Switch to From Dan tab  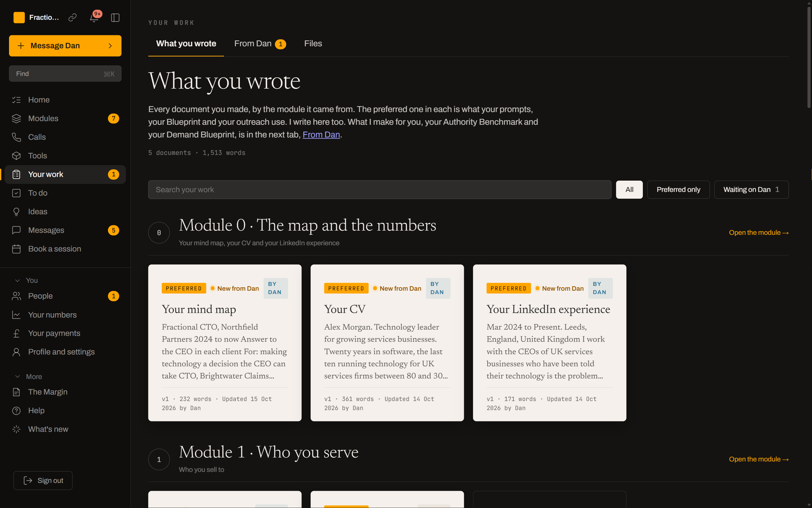click(x=260, y=44)
